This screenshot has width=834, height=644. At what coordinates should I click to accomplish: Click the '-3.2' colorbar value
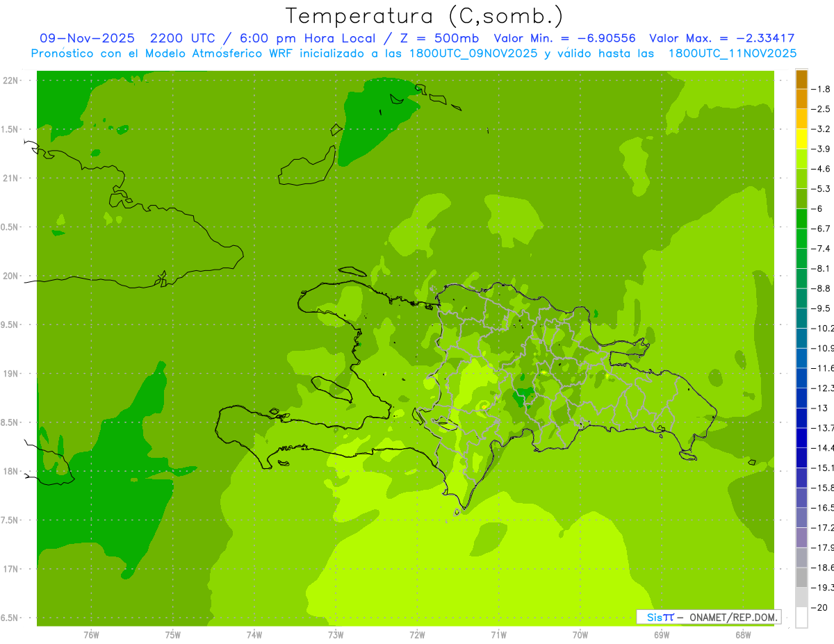tap(821, 129)
